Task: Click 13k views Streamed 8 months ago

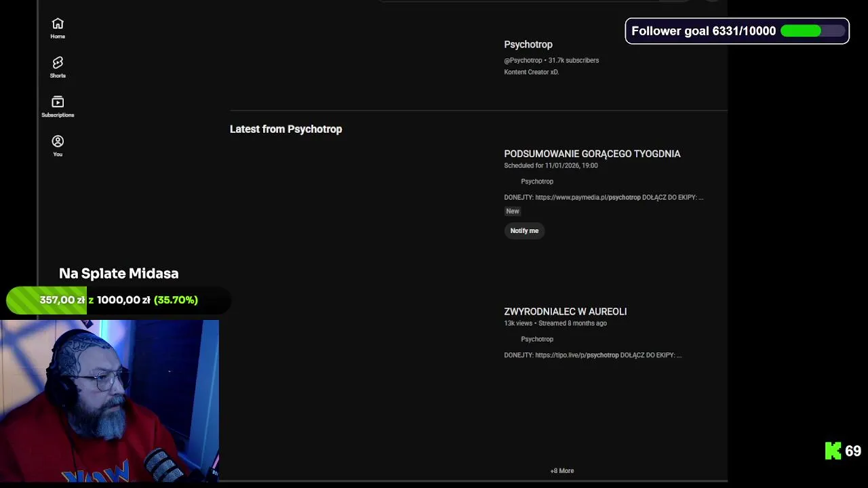Action: pos(555,323)
